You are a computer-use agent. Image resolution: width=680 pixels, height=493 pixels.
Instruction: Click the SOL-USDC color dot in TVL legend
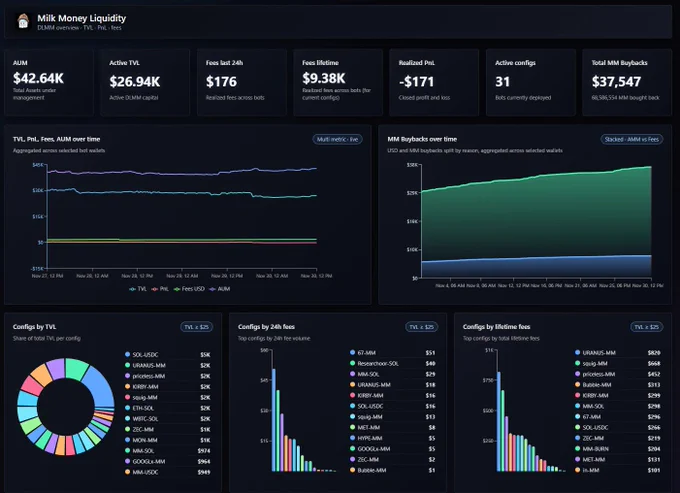tap(128, 355)
